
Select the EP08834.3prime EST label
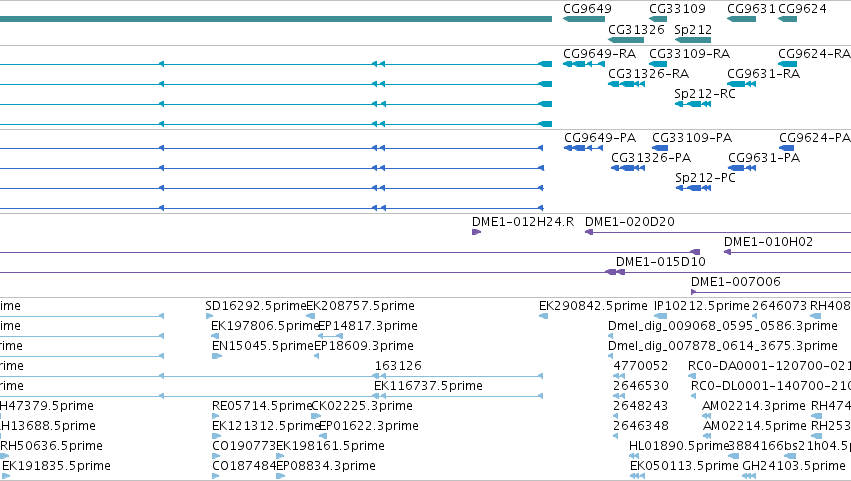[326, 467]
